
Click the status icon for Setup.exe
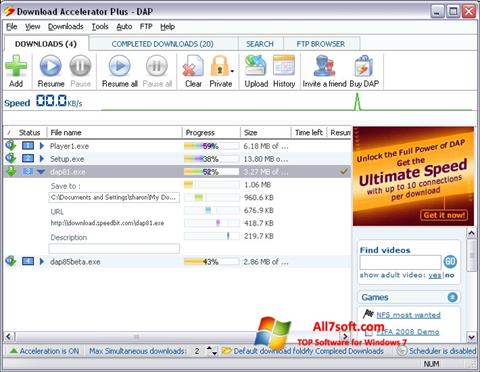point(11,159)
